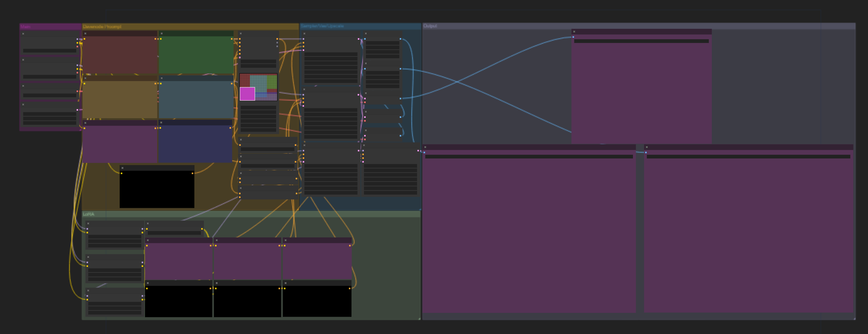
Task: Collapse the teal prompt node via title dot
Action: (x=162, y=78)
